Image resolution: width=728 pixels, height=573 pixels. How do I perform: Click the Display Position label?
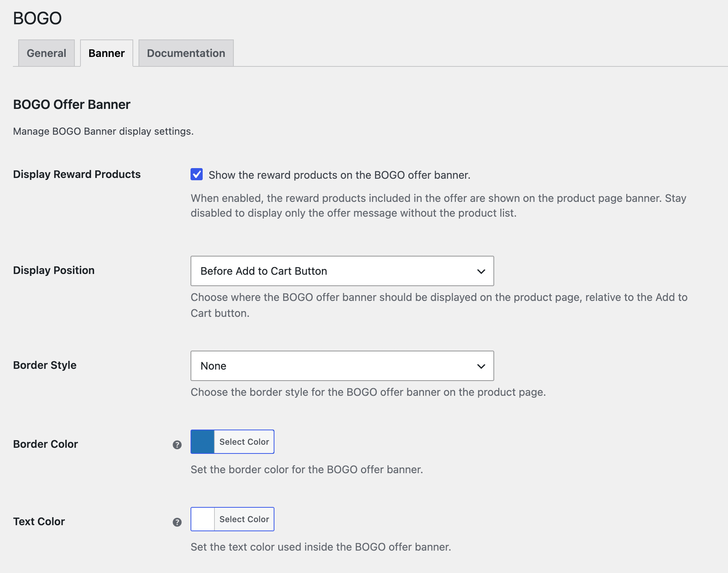click(x=54, y=270)
